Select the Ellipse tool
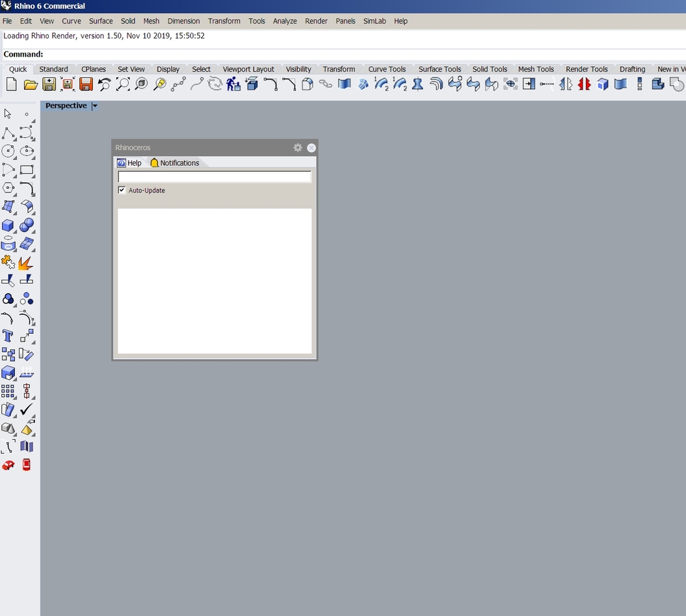This screenshot has width=686, height=616. [x=27, y=151]
